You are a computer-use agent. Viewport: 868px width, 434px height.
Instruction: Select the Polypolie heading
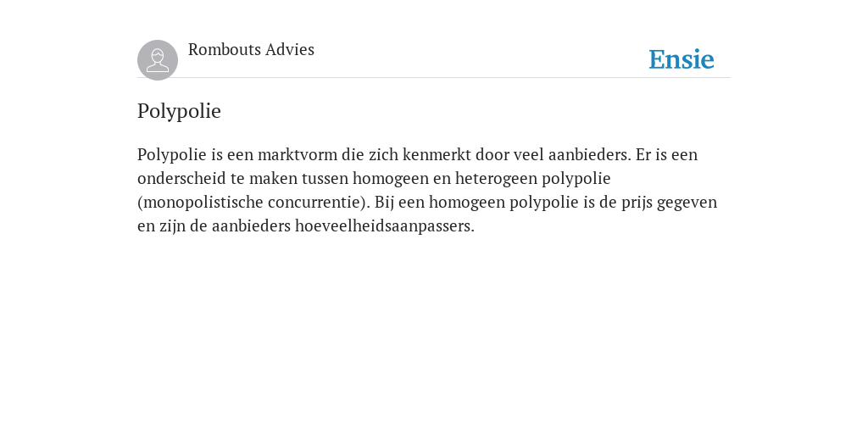point(179,111)
